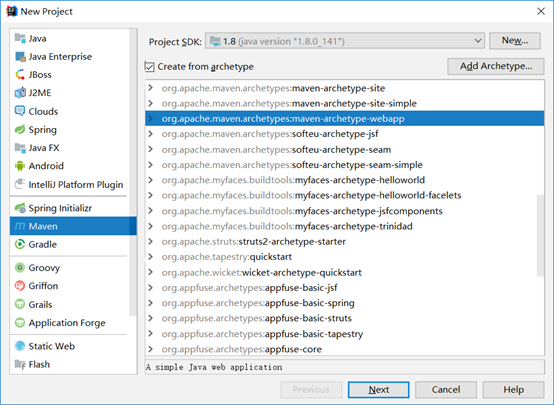Choose Spring project type
Screen dimensions: 554x405
pos(70,129)
